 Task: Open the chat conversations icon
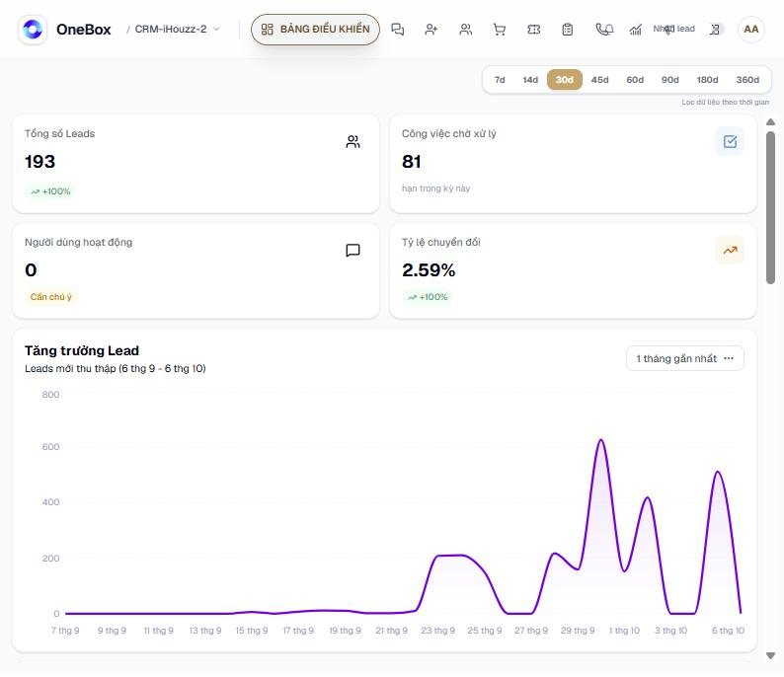pos(398,30)
